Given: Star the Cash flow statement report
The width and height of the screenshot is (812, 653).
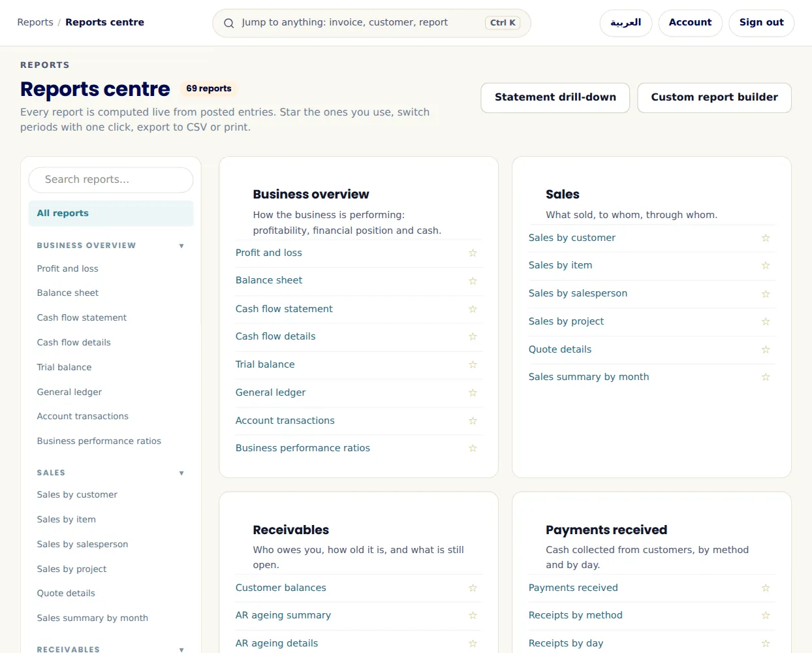Looking at the screenshot, I should pyautogui.click(x=473, y=309).
